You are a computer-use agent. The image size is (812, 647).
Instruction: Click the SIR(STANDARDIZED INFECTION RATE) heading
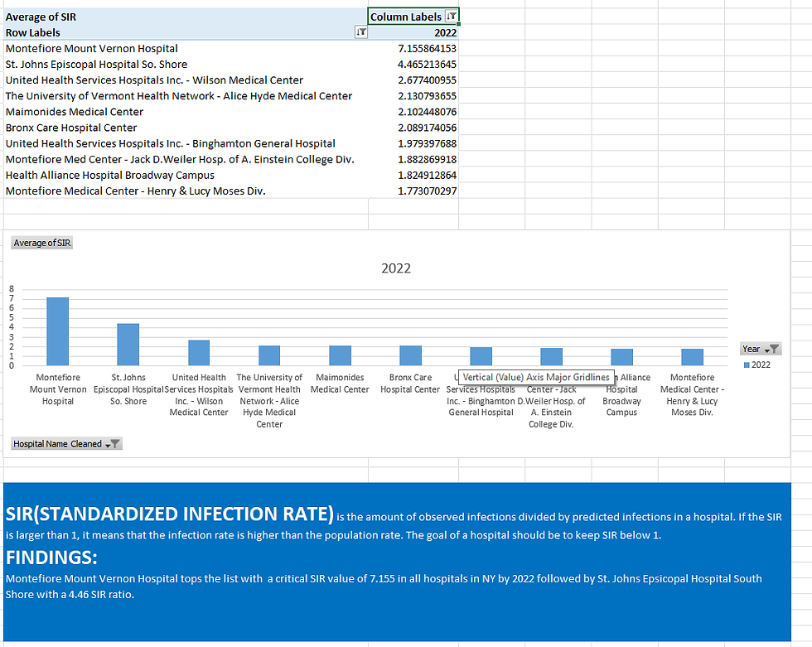point(169,514)
